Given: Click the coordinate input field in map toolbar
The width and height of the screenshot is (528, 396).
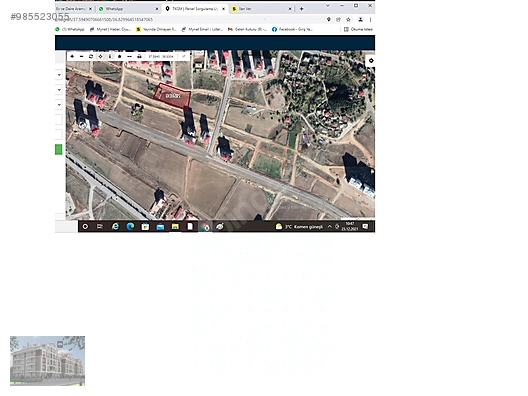Looking at the screenshot, I should (161, 57).
